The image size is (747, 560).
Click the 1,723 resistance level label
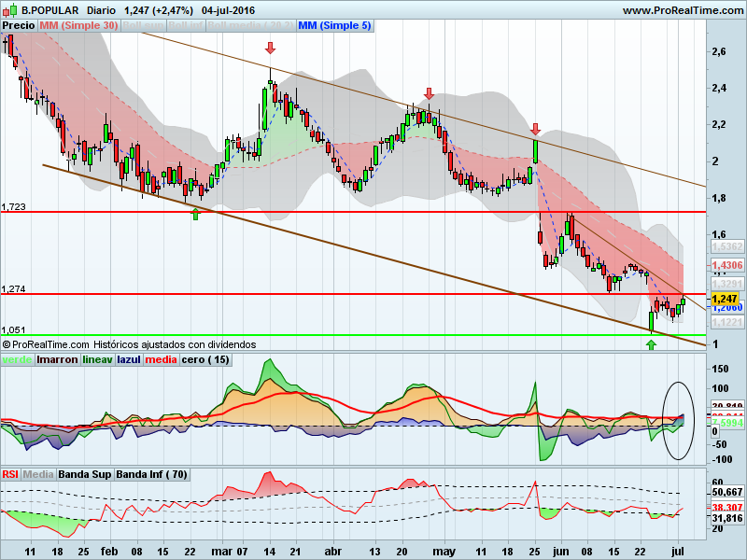(13, 206)
